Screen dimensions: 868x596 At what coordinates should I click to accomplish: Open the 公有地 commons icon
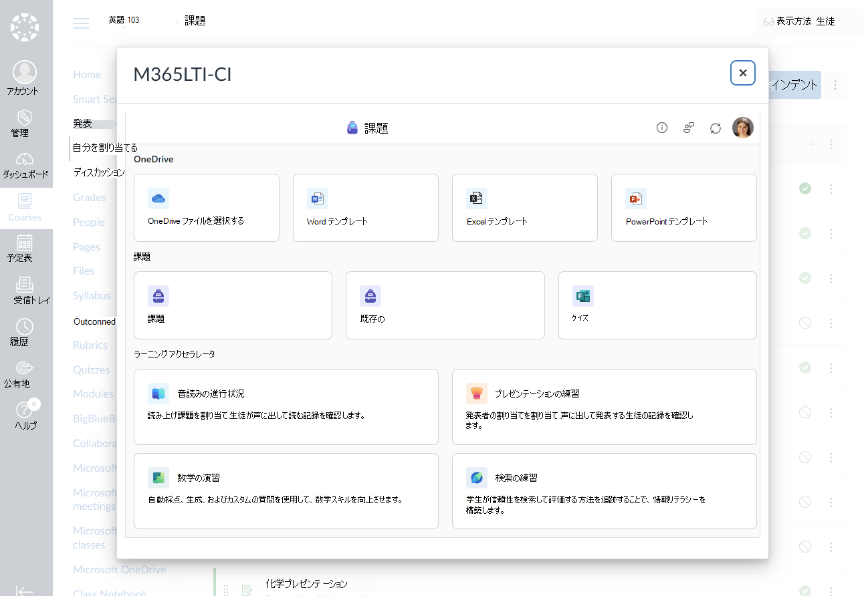(25, 367)
